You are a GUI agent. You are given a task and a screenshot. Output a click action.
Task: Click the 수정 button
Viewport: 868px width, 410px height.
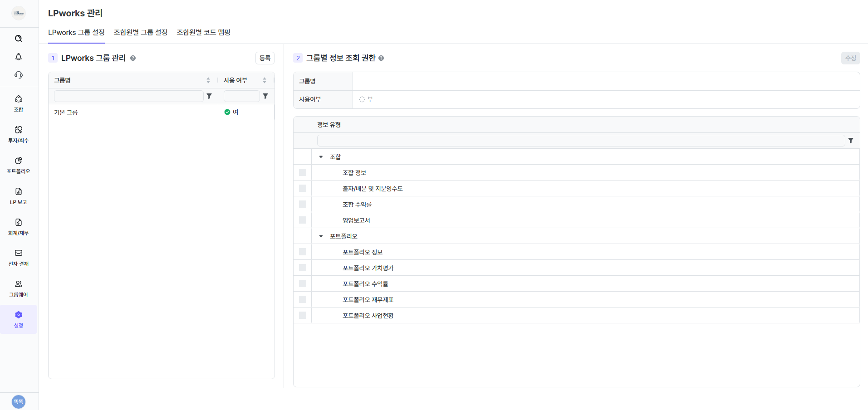coord(850,58)
